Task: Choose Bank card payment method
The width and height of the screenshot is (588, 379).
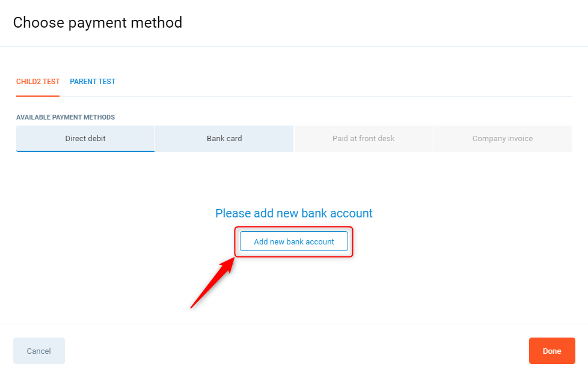Action: point(224,139)
